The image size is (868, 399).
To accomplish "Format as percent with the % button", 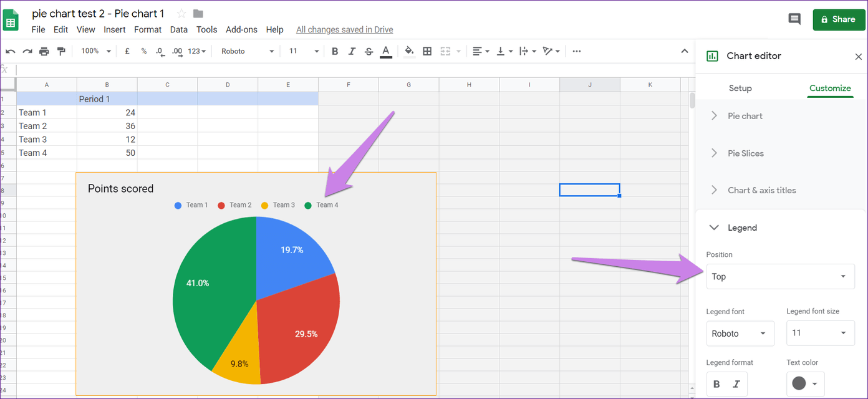I will [143, 51].
